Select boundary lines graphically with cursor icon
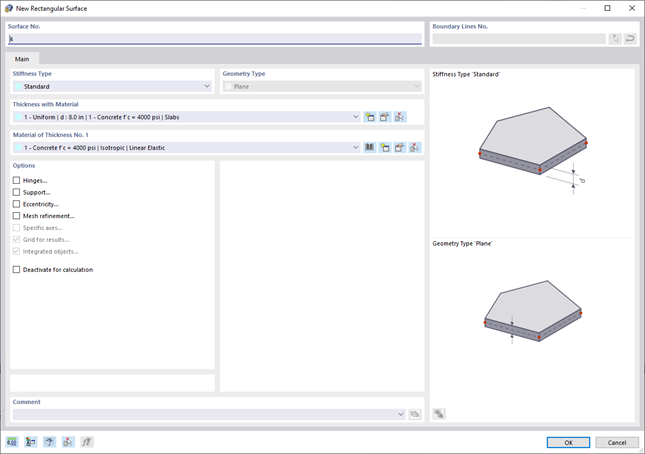The width and height of the screenshot is (645, 454). (x=615, y=39)
